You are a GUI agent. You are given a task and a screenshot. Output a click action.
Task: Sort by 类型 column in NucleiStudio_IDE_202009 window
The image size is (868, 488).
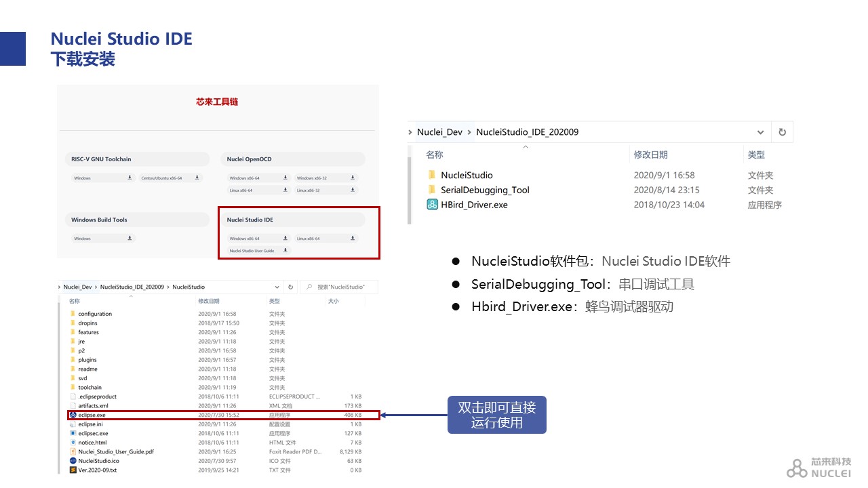(756, 155)
